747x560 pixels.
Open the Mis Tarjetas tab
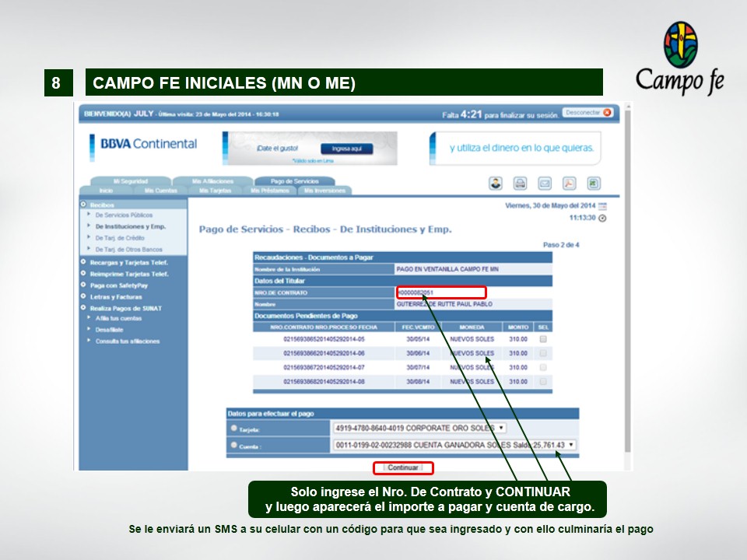215,191
